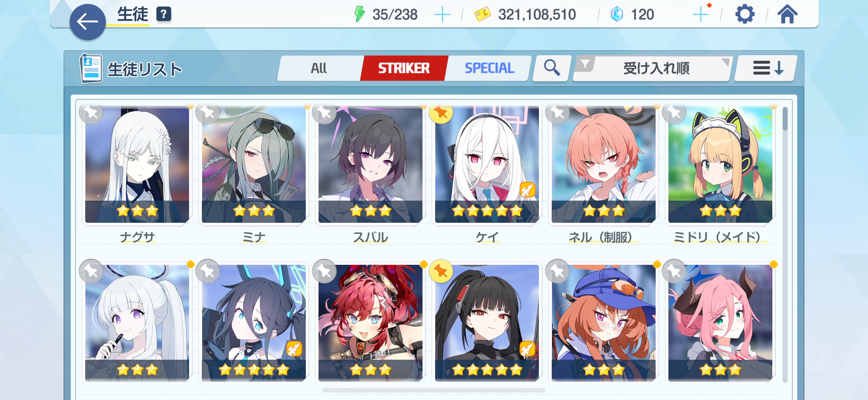Switch to the SPECIAL tab
Viewport: 868px width, 400px height.
click(x=489, y=68)
